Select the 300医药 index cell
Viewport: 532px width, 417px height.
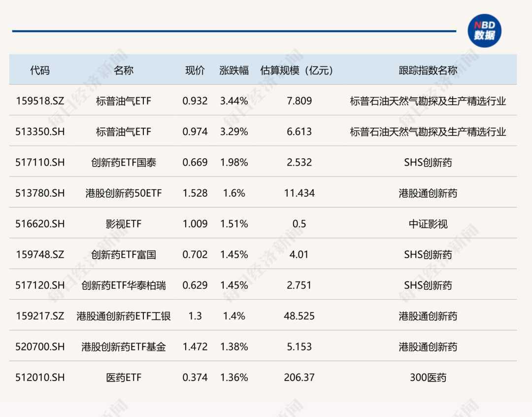coord(428,378)
